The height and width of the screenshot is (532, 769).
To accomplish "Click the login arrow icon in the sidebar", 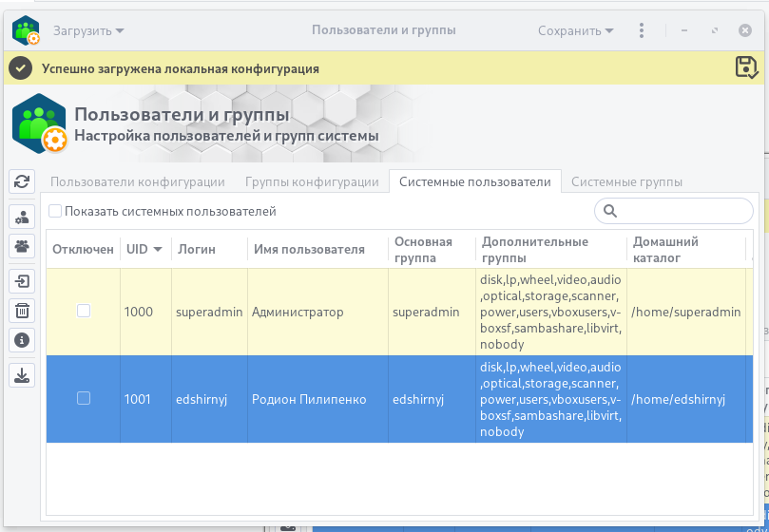I will click(x=22, y=280).
